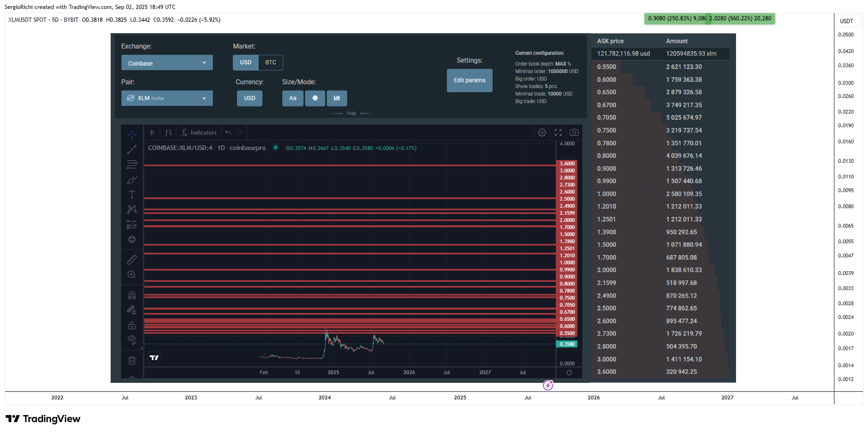Click the trash remove drawings icon
Image resolution: width=868 pixels, height=433 pixels.
tap(132, 361)
